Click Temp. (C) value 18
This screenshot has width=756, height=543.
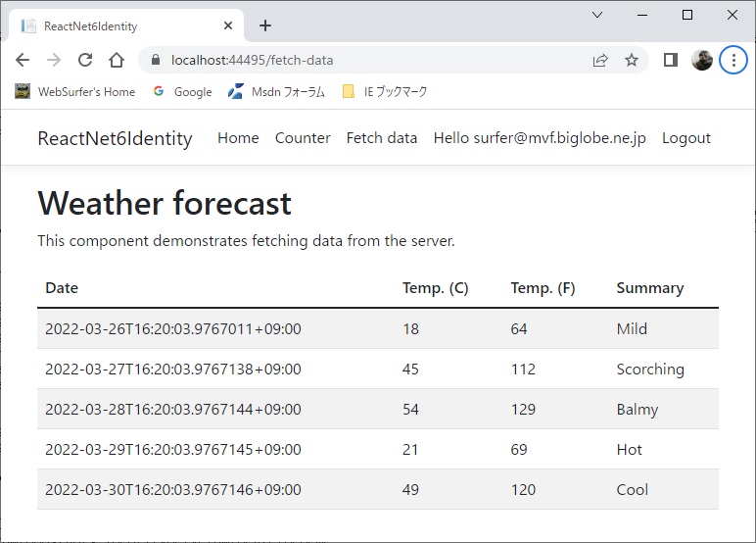410,328
